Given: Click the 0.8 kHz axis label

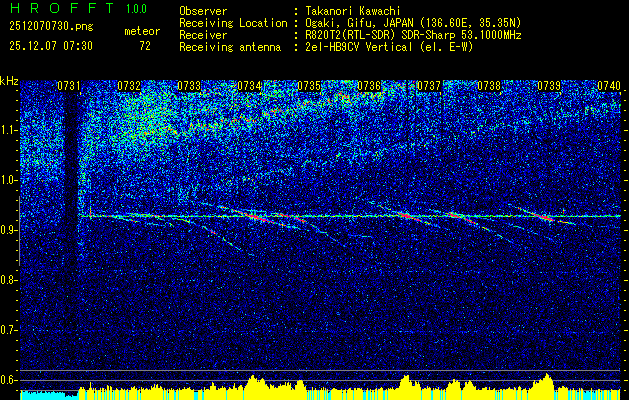Looking at the screenshot, I should coord(9,280).
